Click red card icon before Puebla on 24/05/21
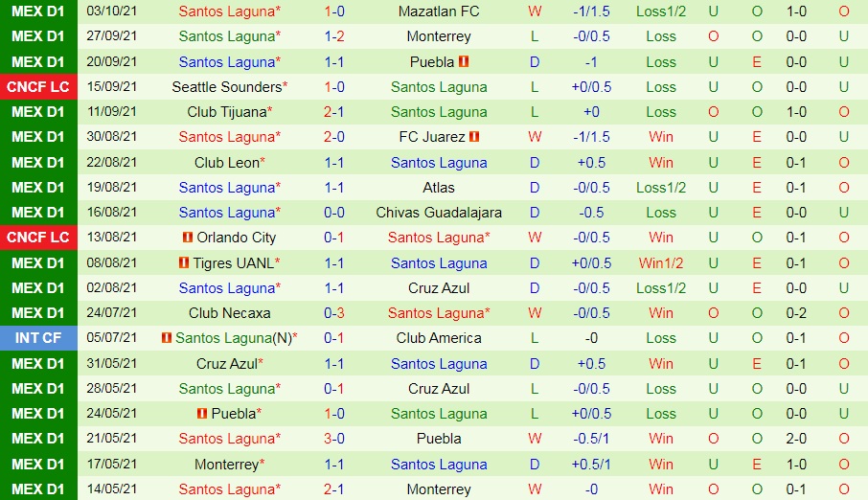 (x=201, y=414)
